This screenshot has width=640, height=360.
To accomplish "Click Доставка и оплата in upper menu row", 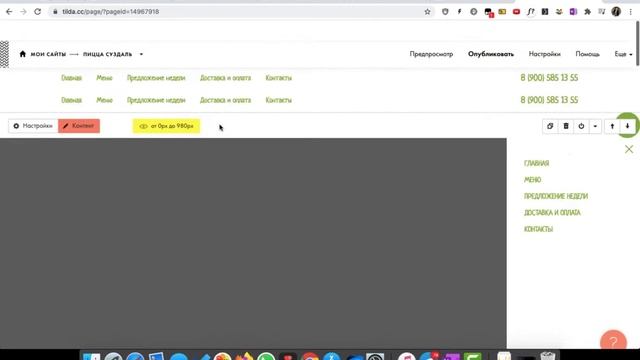I will (x=225, y=78).
